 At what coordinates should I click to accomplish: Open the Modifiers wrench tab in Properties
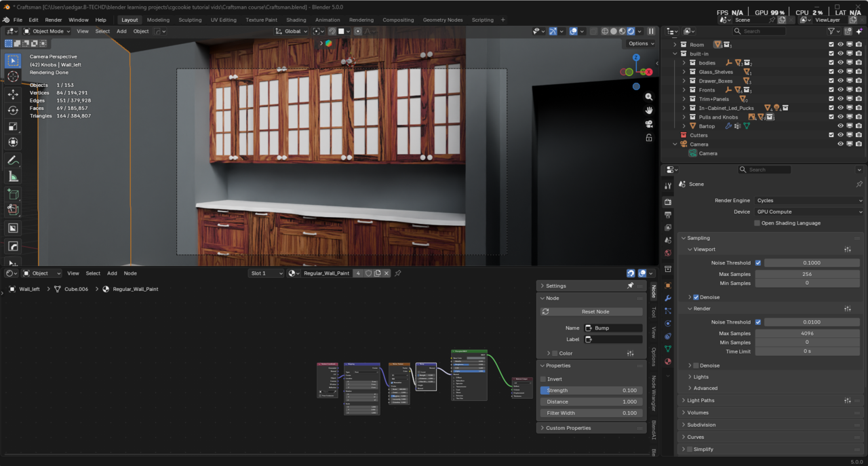(668, 298)
